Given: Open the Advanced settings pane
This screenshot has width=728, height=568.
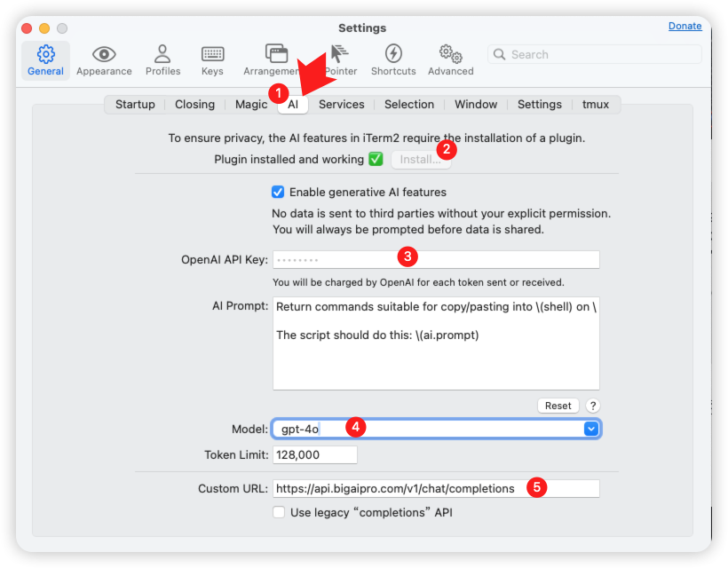Looking at the screenshot, I should pyautogui.click(x=450, y=60).
